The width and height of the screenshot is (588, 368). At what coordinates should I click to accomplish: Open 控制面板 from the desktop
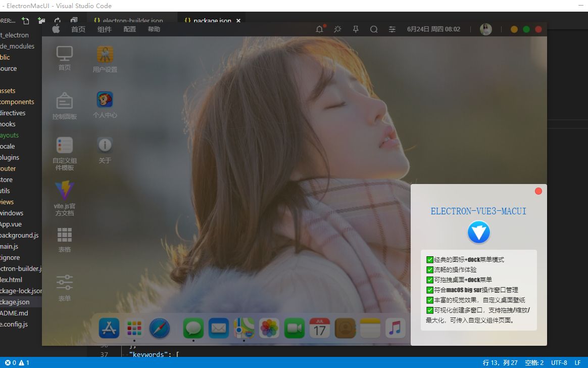tap(64, 101)
